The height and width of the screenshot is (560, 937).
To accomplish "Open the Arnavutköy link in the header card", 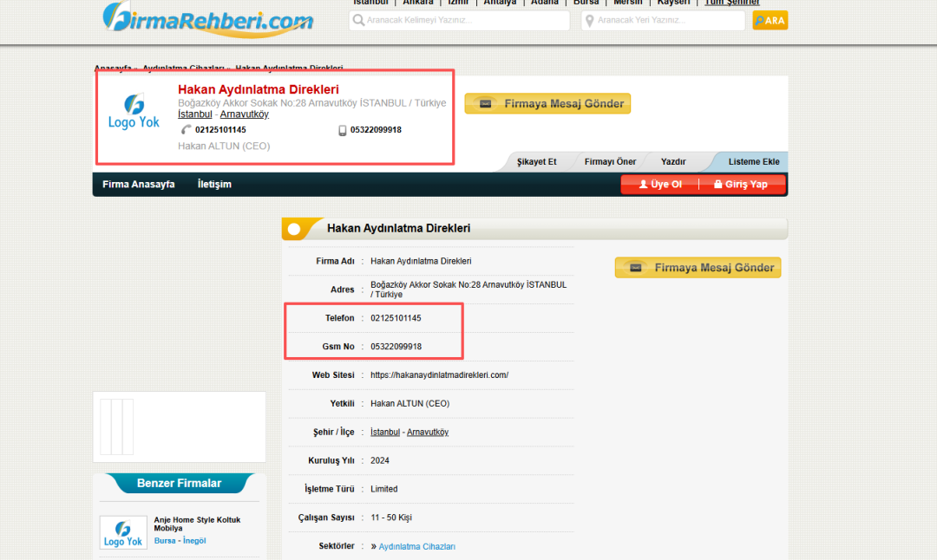I will tap(245, 114).
